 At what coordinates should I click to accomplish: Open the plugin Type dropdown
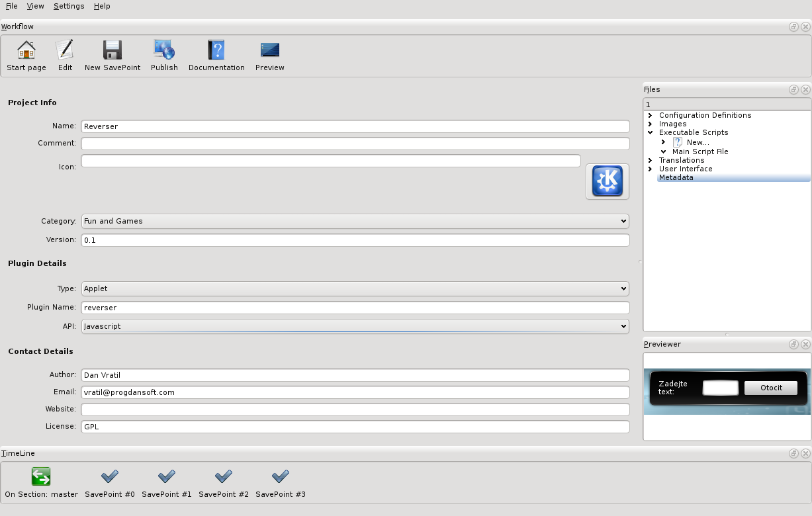(355, 288)
